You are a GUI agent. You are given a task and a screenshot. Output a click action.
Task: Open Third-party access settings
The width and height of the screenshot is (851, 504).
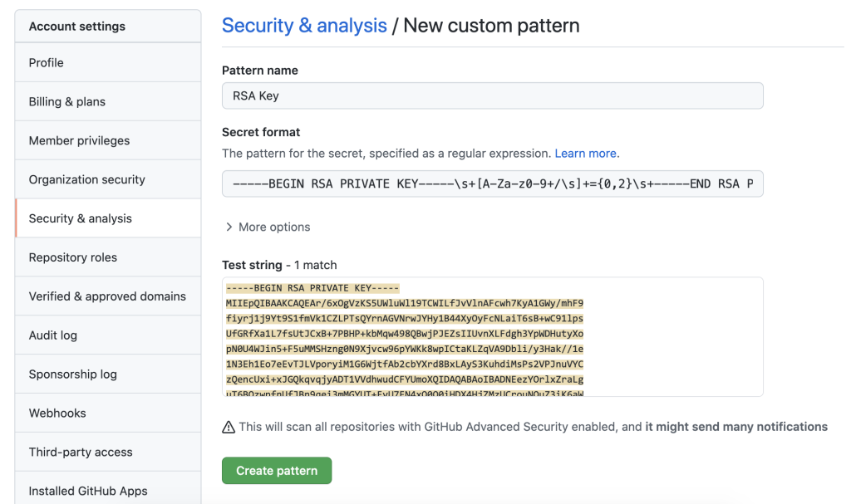81,453
